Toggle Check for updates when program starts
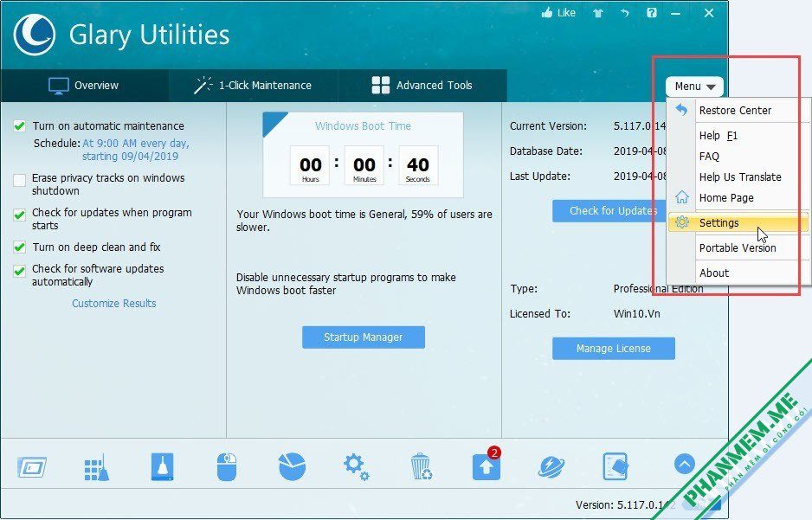The image size is (812, 520). 20,215
